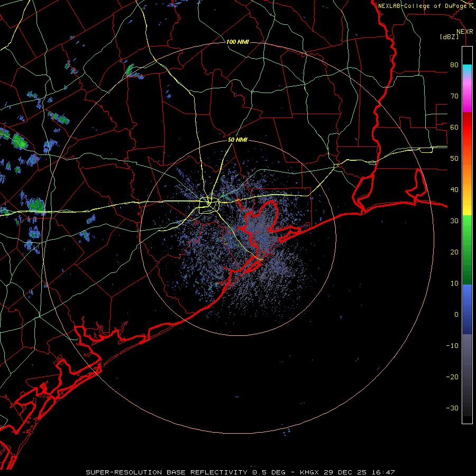Click the 0 value on dBZ scale
This screenshot has width=476, height=476.
[456, 315]
